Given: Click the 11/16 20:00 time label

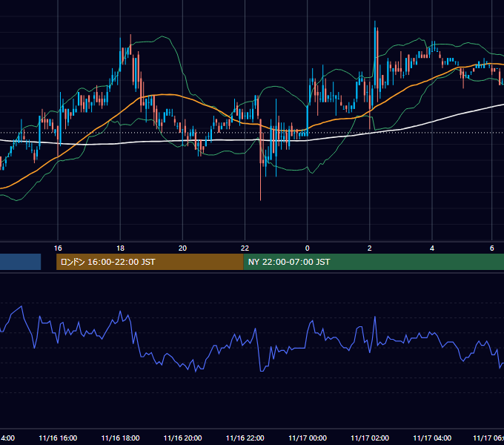Looking at the screenshot, I should point(182,438).
